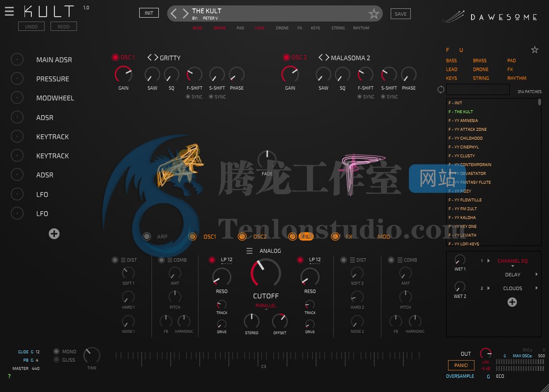Add new effect plus icon
This screenshot has width=549, height=392.
click(x=512, y=302)
